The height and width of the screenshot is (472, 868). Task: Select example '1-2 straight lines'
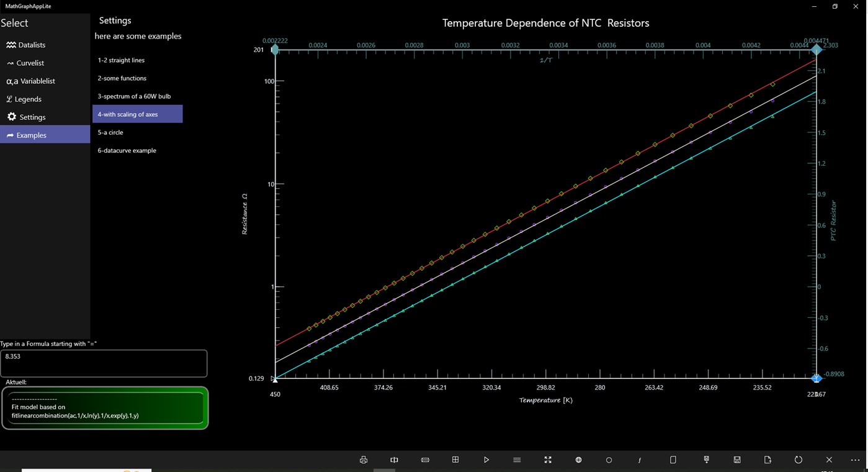coord(120,60)
